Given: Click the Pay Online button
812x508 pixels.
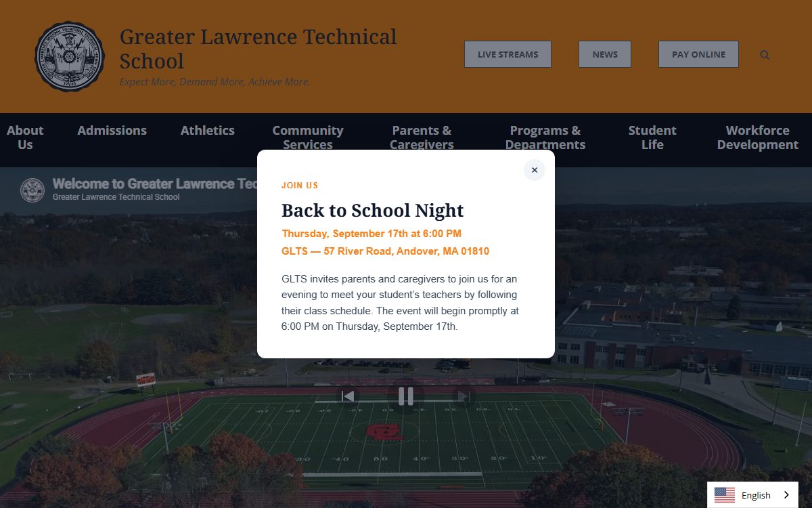Looking at the screenshot, I should [x=698, y=54].
